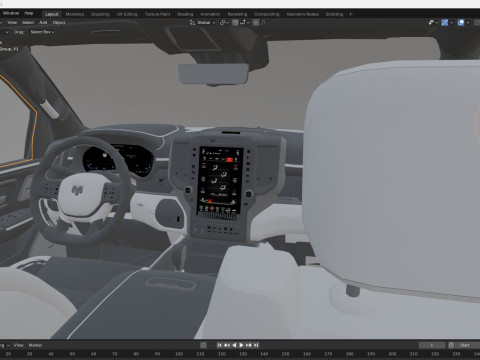The height and width of the screenshot is (360, 480).
Task: Click frame 50 on the timeline ruler
Action: point(72,354)
